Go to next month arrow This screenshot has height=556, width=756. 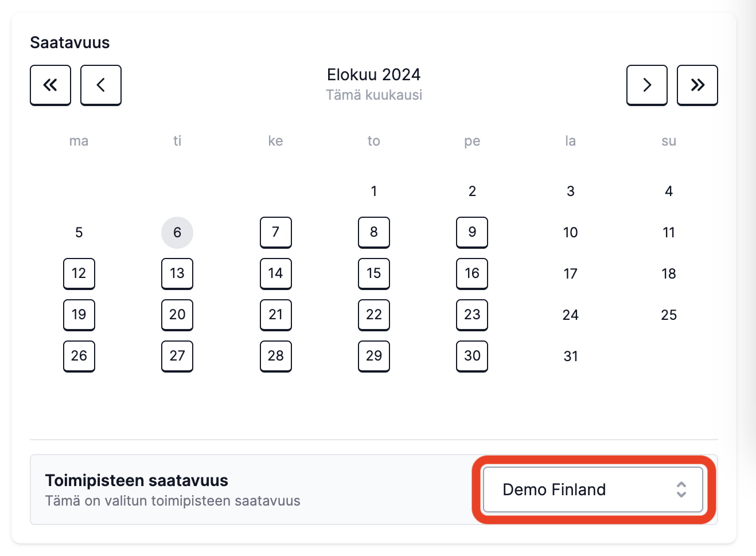(647, 85)
